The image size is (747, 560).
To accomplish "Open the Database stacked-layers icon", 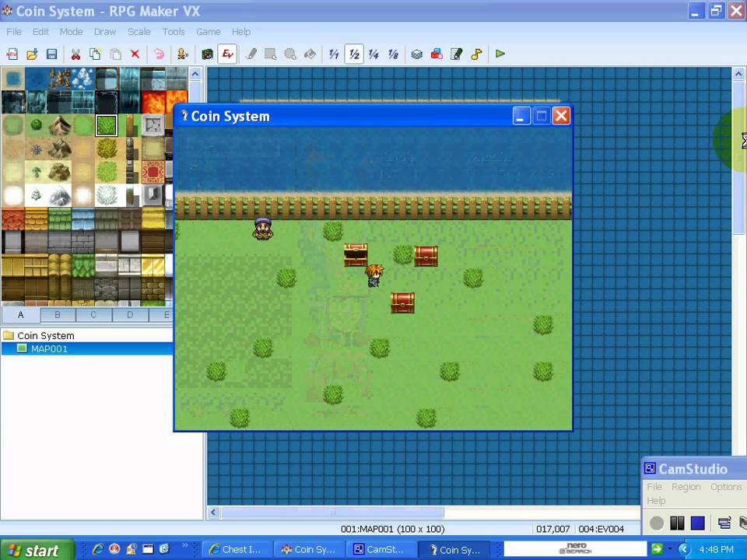I will pos(417,54).
